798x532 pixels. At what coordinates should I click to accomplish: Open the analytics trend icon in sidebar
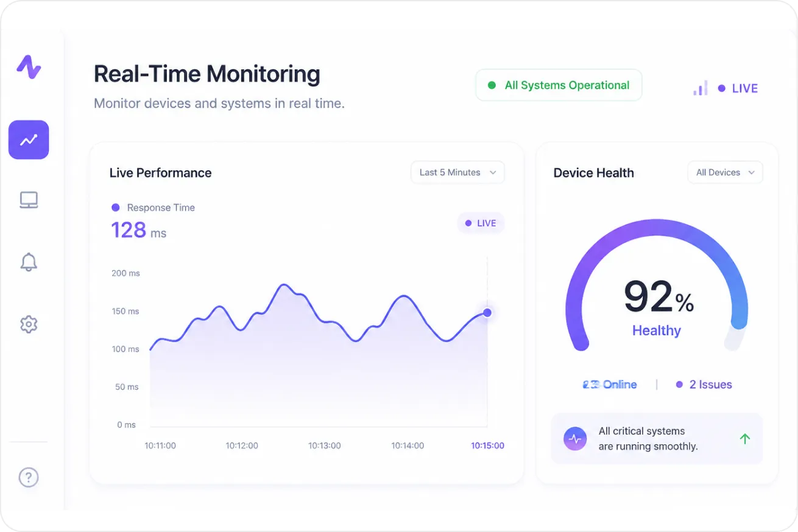tap(29, 140)
